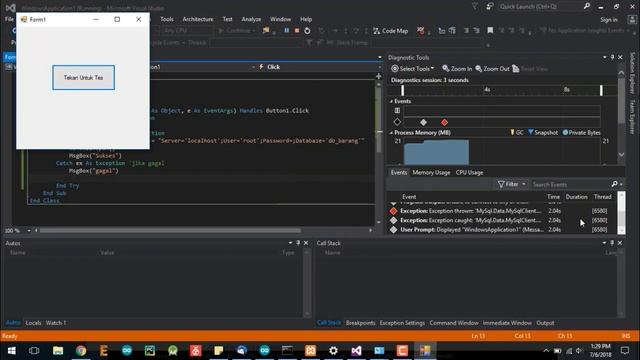This screenshot has height=360, width=640.
Task: Open the Filter dropdown in the Events tab
Action: pos(512,184)
